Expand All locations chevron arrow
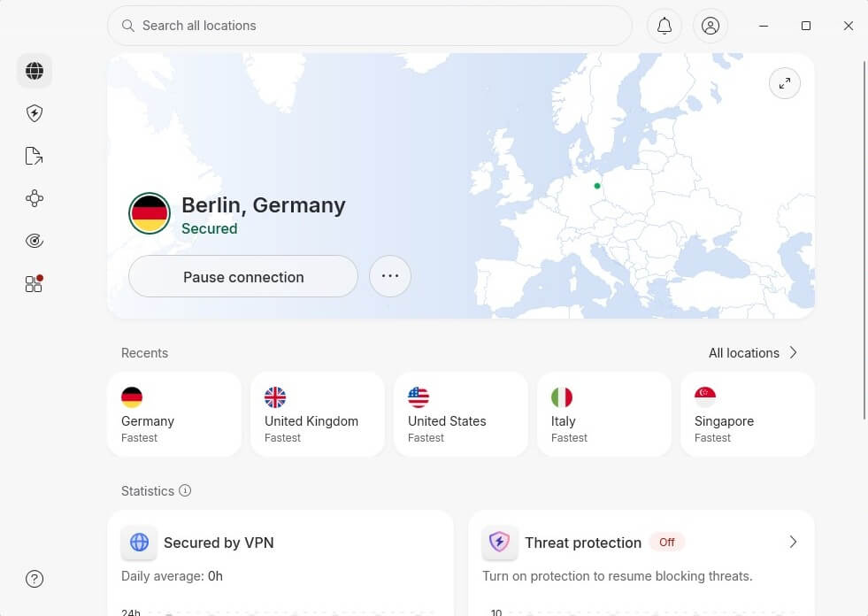Screen dimensions: 868x616 click(794, 353)
